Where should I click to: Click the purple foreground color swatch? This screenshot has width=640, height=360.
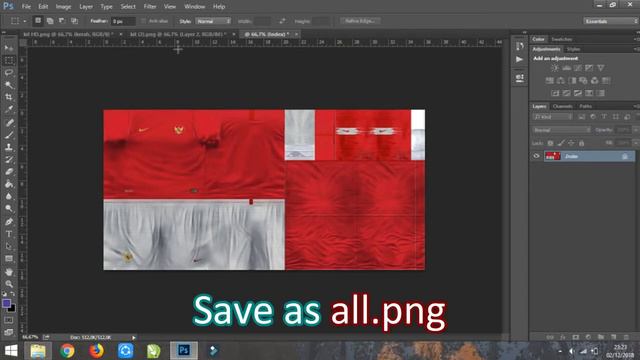[6, 303]
